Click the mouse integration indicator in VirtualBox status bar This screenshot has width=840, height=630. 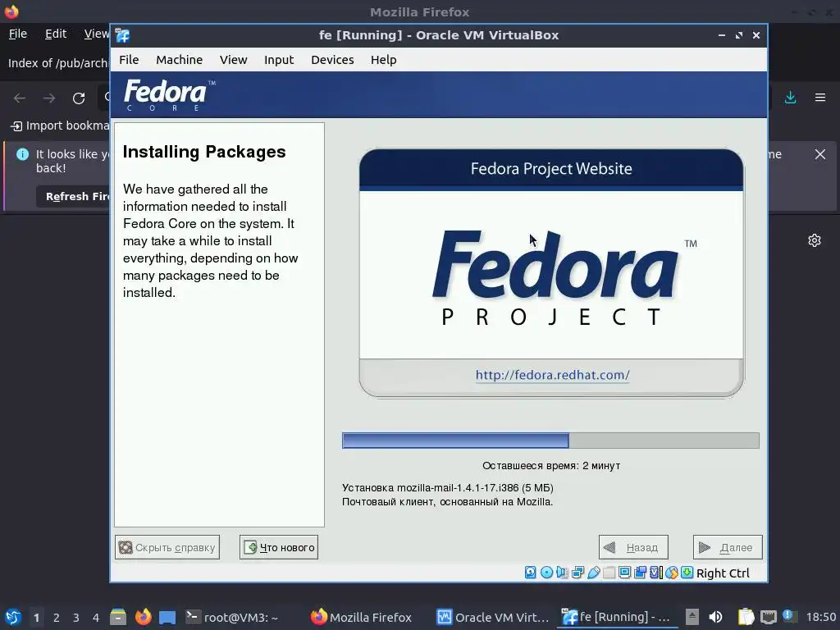[671, 573]
